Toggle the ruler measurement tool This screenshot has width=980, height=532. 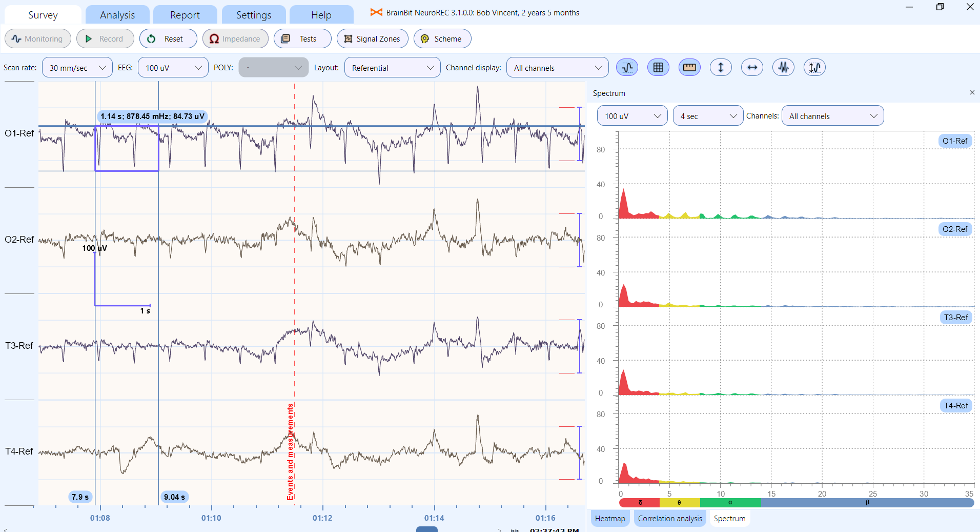click(689, 67)
